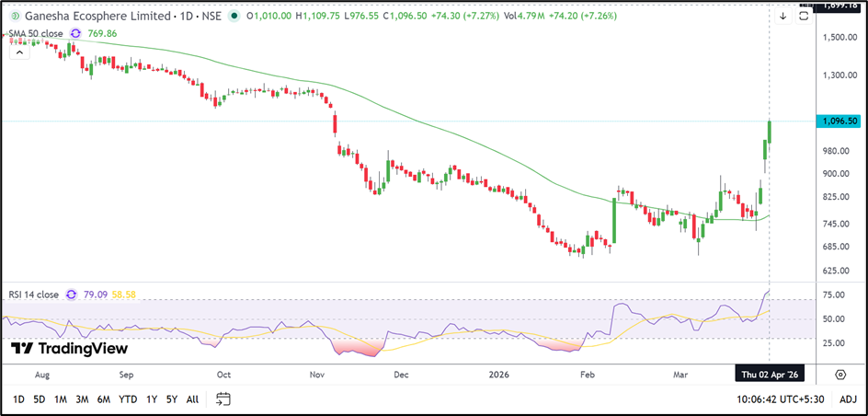Switch to the 6M time range
Screen dimensions: 868x416
click(104, 399)
